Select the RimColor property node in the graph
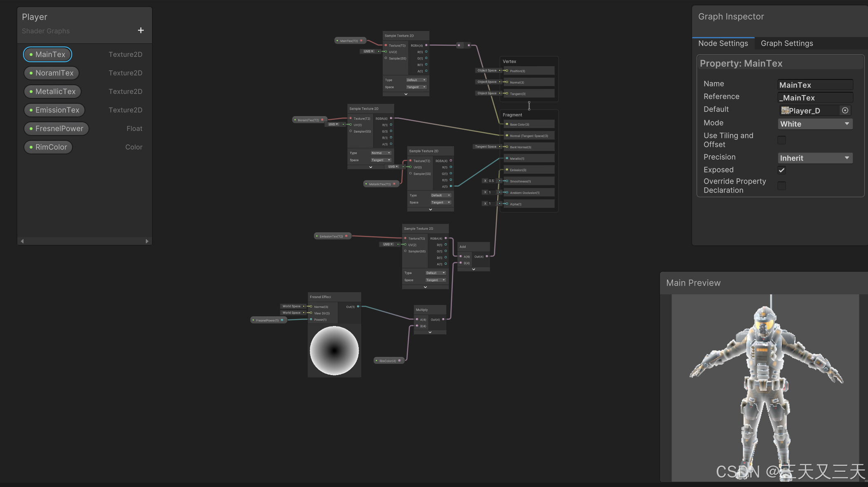Viewport: 868px width, 487px height. point(387,361)
